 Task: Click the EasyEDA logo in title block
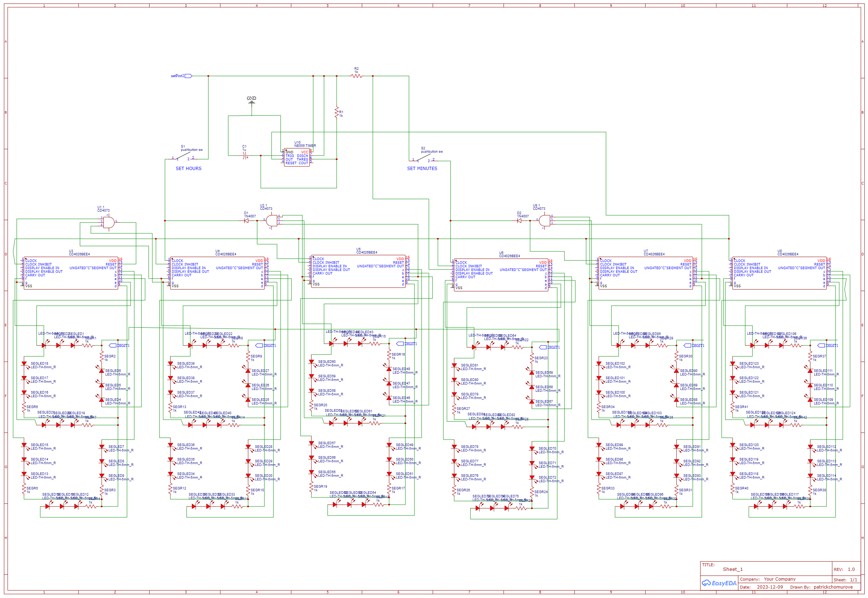pyautogui.click(x=719, y=584)
